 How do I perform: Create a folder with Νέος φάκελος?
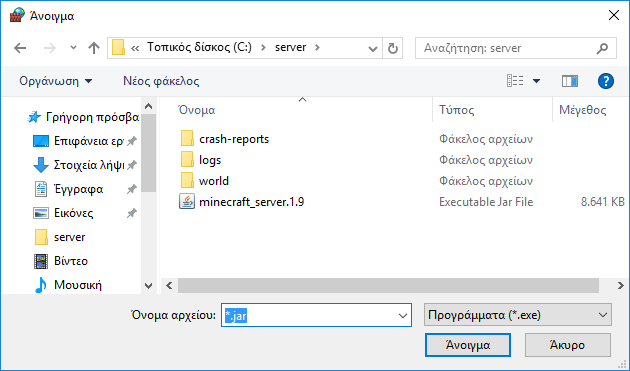(x=161, y=81)
